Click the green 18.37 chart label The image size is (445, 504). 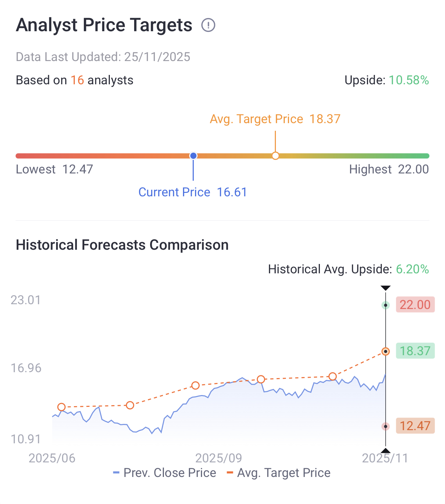pyautogui.click(x=415, y=351)
